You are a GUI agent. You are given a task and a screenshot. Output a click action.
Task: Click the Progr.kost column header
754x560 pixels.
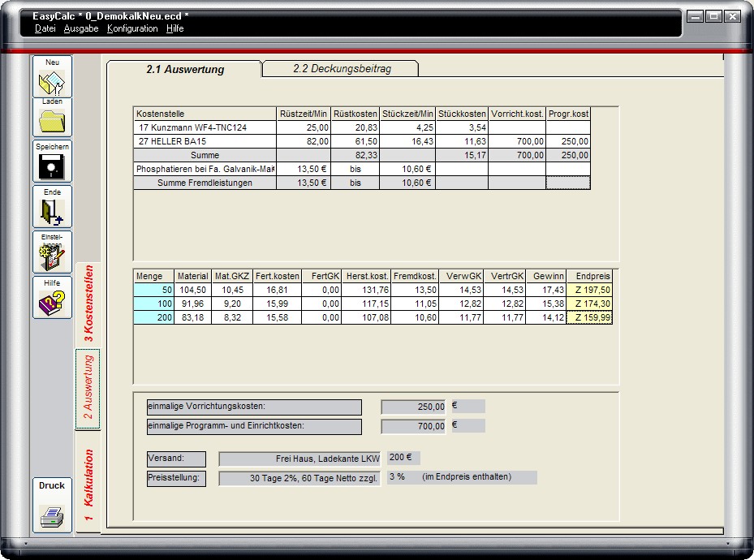(x=568, y=114)
